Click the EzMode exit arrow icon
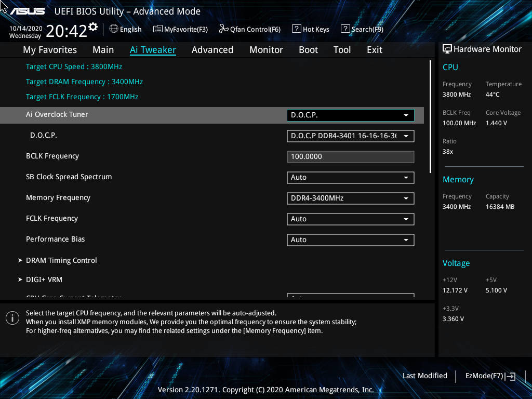The height and width of the screenshot is (399, 532). (x=510, y=376)
